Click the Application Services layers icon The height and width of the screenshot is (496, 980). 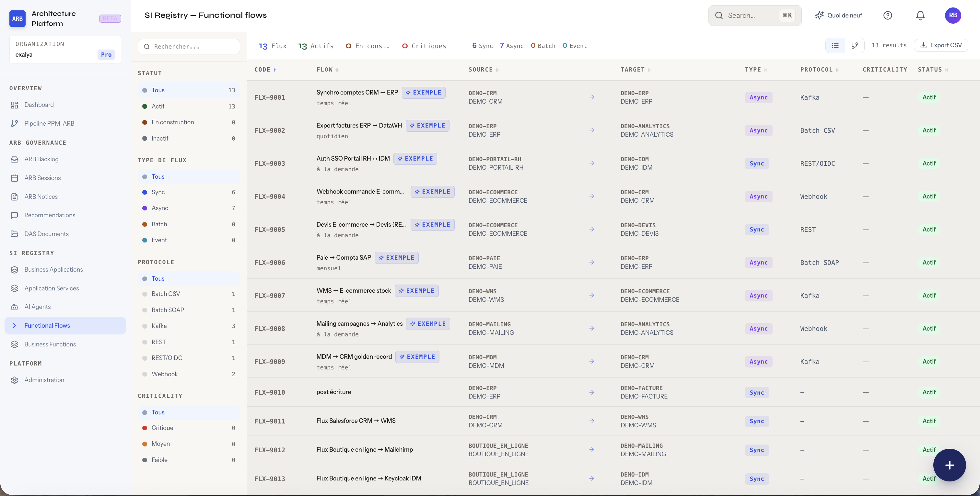(x=15, y=288)
